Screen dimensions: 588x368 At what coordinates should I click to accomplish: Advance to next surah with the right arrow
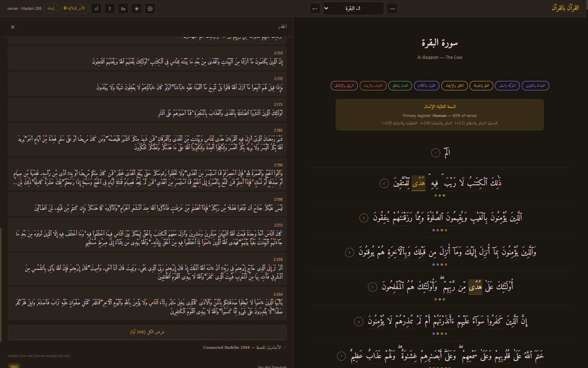(392, 8)
